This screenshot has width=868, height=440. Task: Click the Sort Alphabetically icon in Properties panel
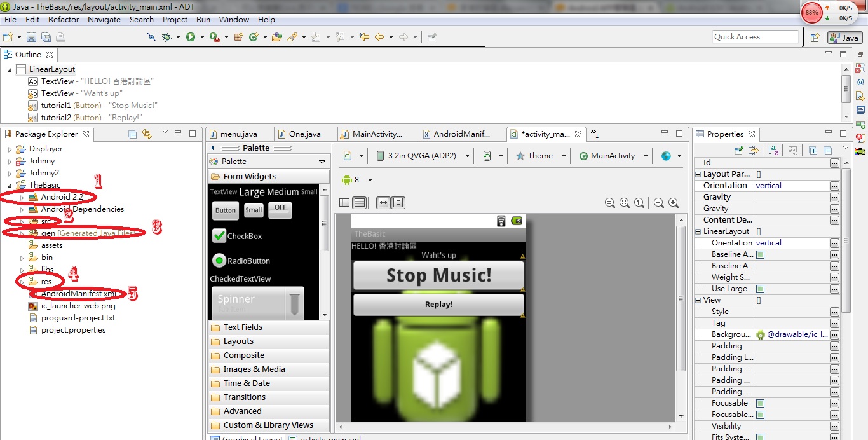click(x=773, y=151)
